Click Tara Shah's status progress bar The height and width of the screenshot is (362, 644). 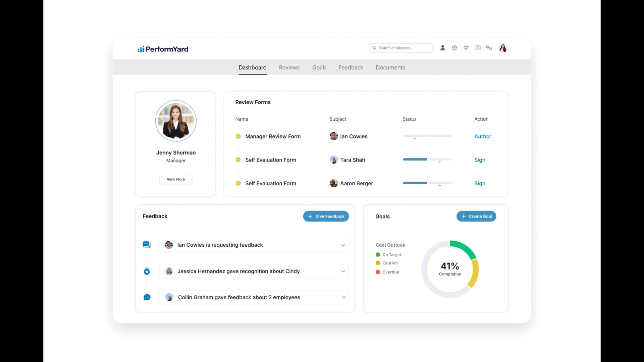tap(427, 160)
